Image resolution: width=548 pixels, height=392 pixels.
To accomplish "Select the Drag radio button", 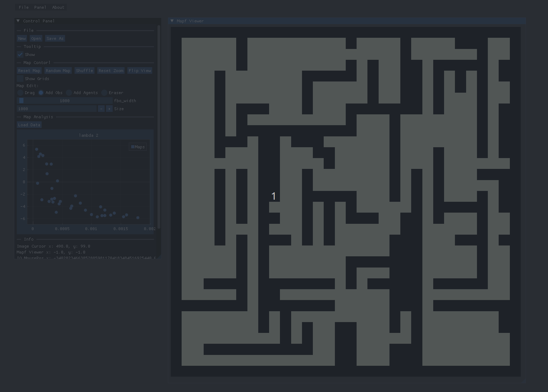I will (x=20, y=93).
